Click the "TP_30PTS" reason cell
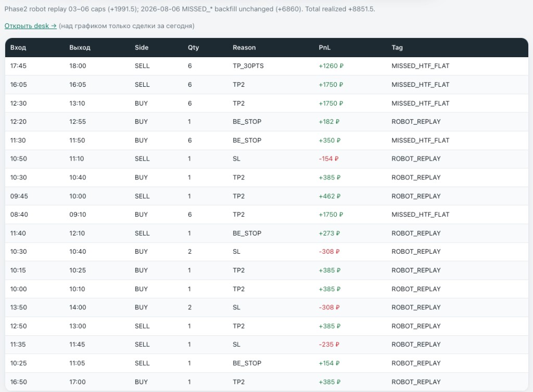533x392 pixels. (x=248, y=66)
